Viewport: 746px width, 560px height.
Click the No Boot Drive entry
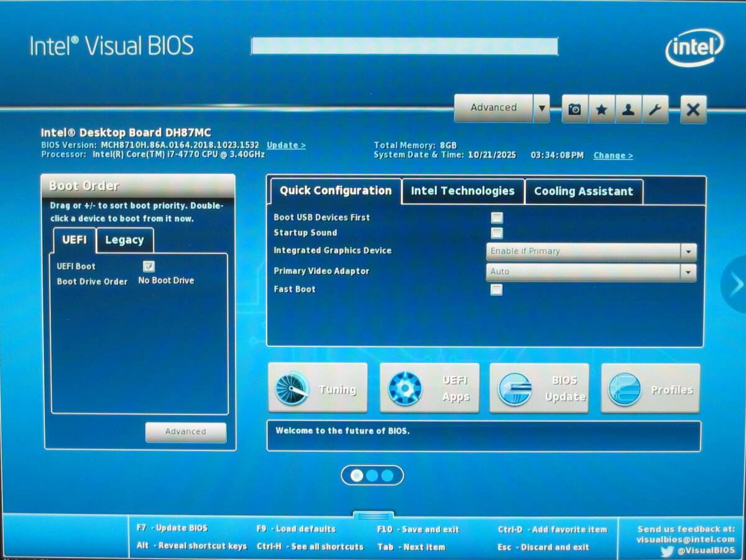click(166, 280)
